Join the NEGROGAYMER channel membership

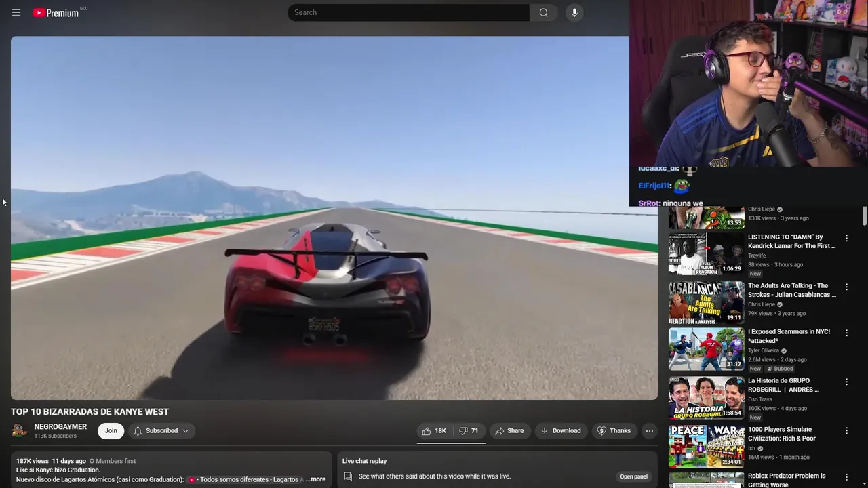point(111,430)
